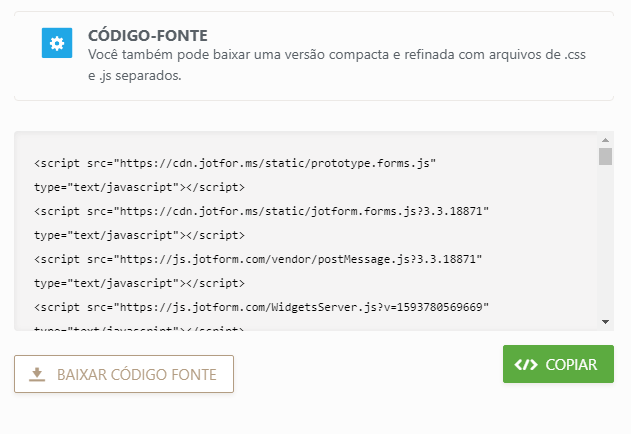Click the prototype.forms.js script line
The image size is (631, 434).
[236, 161]
